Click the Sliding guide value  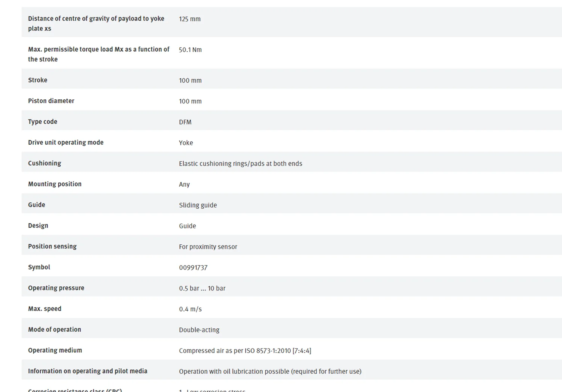pyautogui.click(x=198, y=205)
